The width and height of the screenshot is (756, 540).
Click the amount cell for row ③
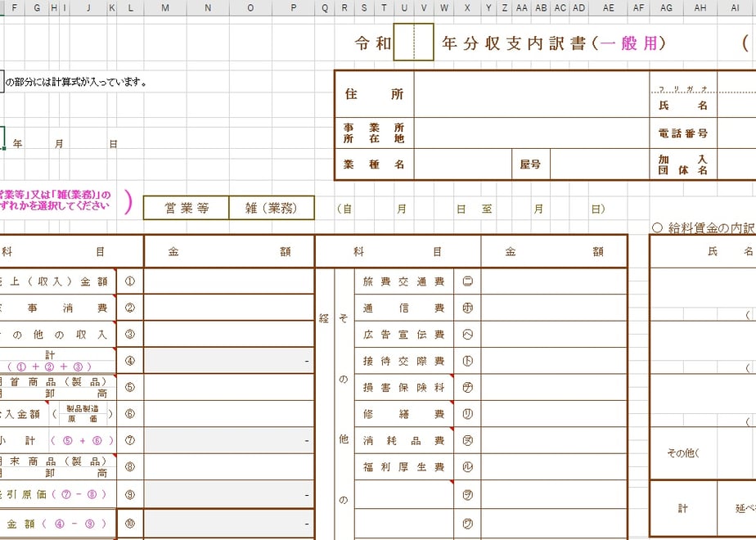coord(229,334)
